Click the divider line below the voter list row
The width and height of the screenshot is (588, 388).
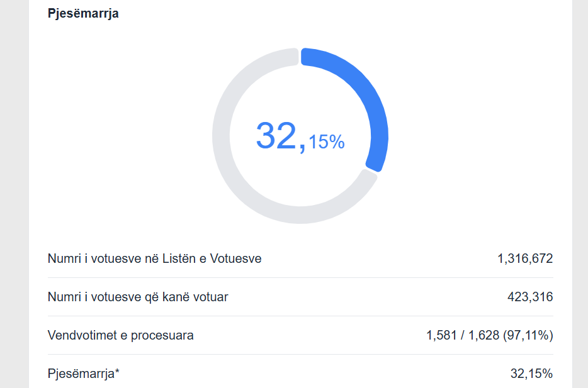[x=300, y=277]
